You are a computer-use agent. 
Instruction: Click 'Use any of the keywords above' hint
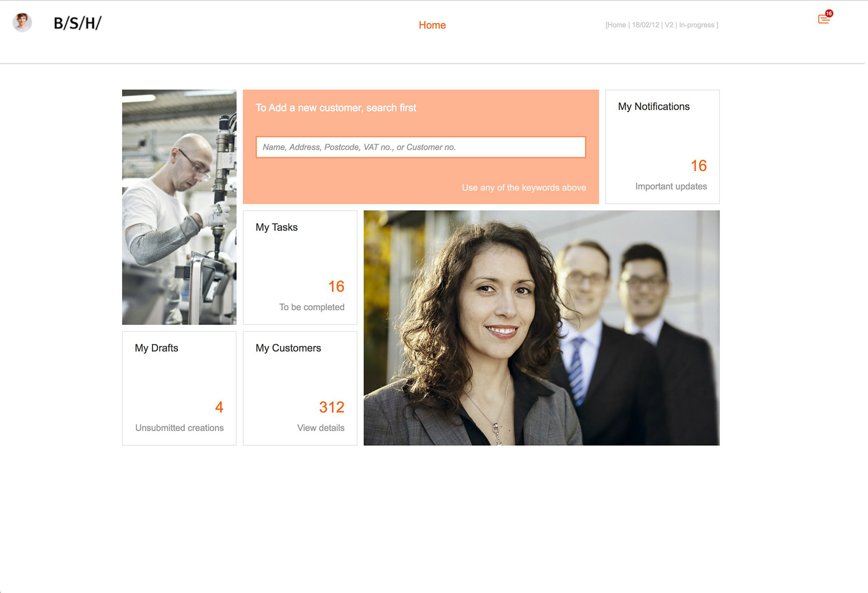click(524, 188)
